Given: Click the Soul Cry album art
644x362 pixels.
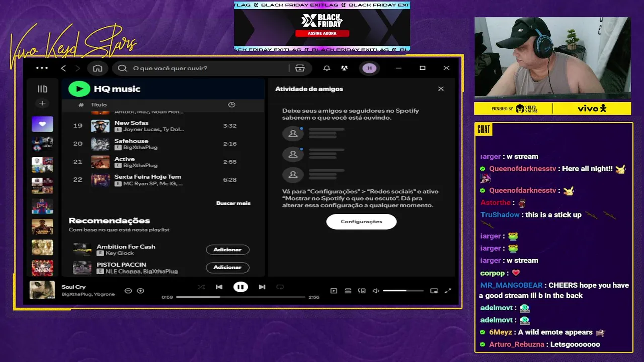Looking at the screenshot, I should [x=42, y=290].
